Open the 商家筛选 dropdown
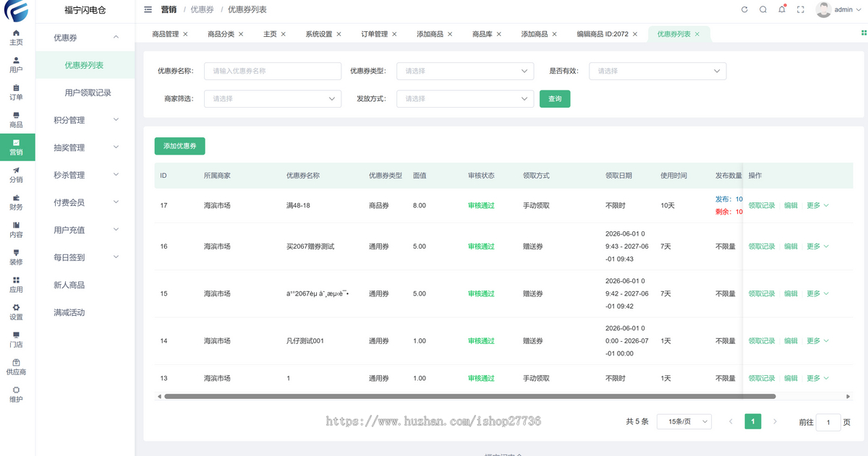 [x=273, y=98]
